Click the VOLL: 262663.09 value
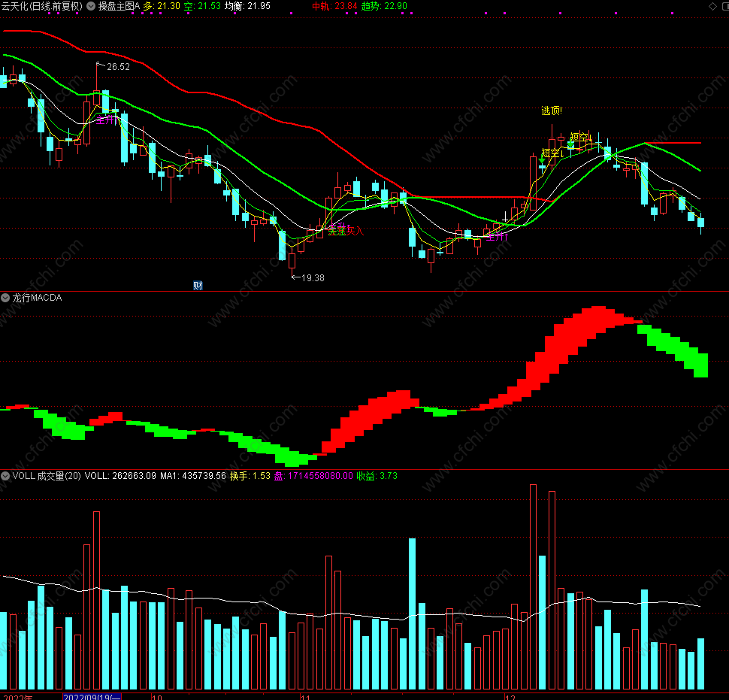The height and width of the screenshot is (700, 729). tap(120, 476)
